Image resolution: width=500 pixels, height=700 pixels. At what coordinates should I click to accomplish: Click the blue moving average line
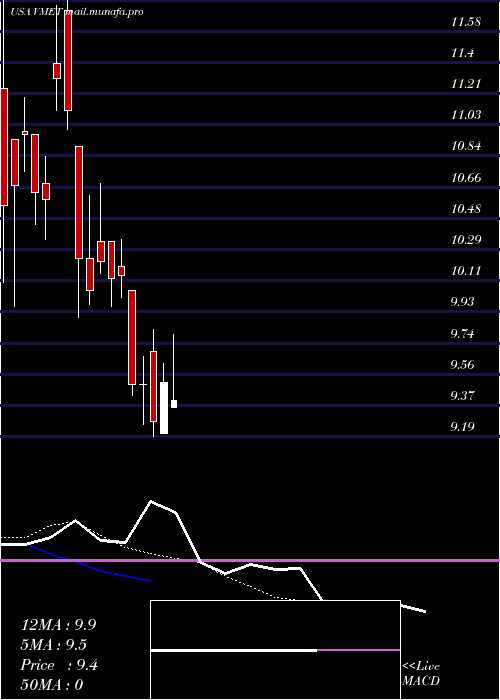click(x=89, y=566)
